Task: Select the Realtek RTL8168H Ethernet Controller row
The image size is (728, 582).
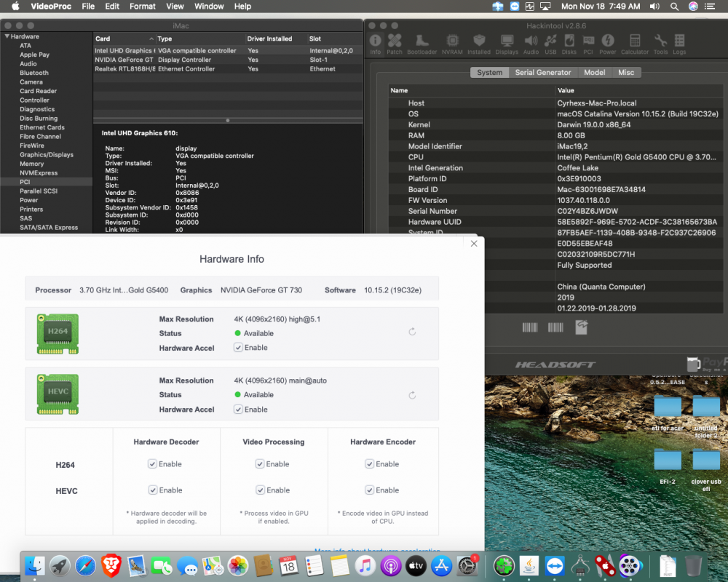Action: click(227, 68)
